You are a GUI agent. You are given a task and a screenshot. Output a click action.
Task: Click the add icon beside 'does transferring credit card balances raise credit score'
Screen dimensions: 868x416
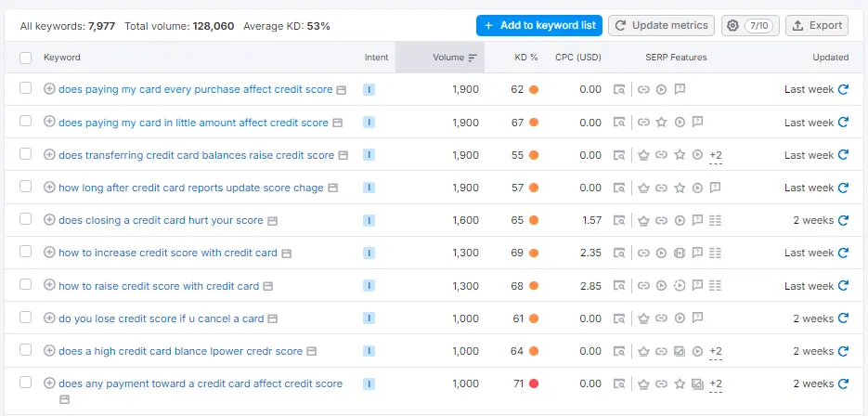pos(49,155)
